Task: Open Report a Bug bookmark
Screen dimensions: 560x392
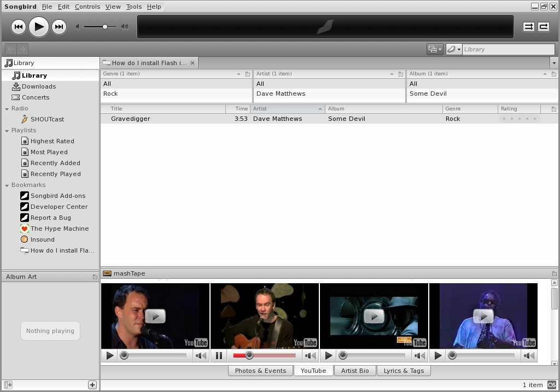Action: pos(51,218)
